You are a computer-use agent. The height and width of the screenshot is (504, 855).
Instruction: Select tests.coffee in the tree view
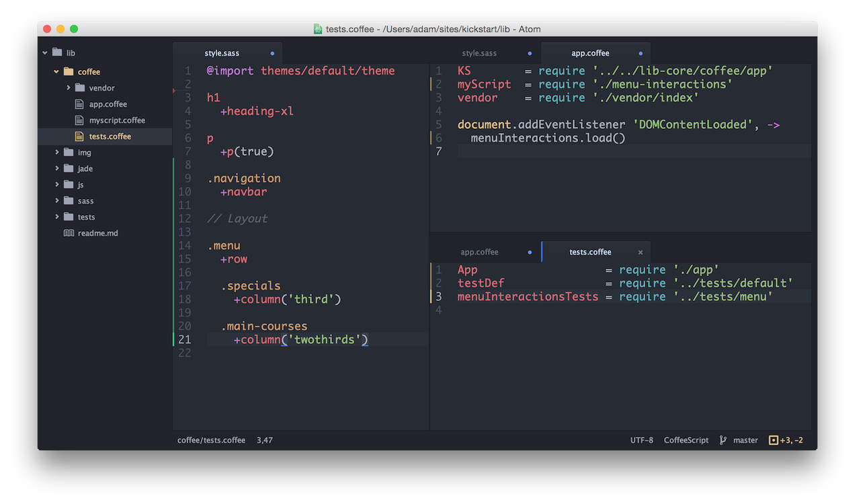(x=110, y=136)
